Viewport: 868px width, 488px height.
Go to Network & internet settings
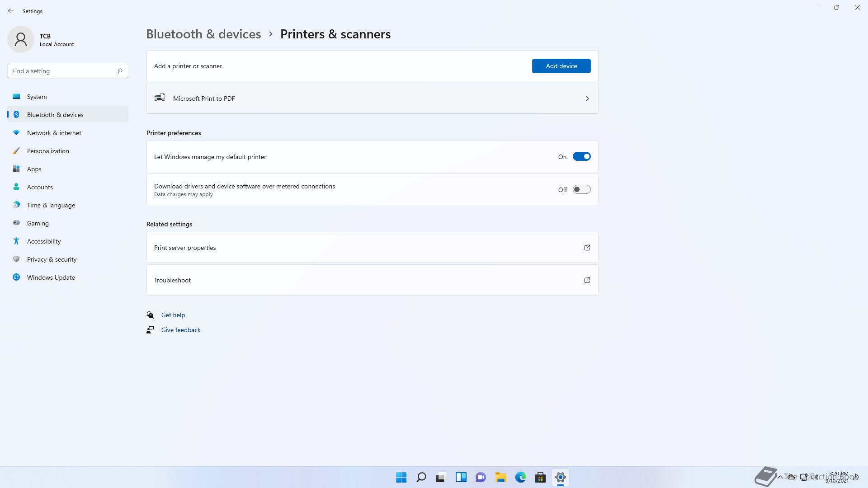(x=68, y=132)
